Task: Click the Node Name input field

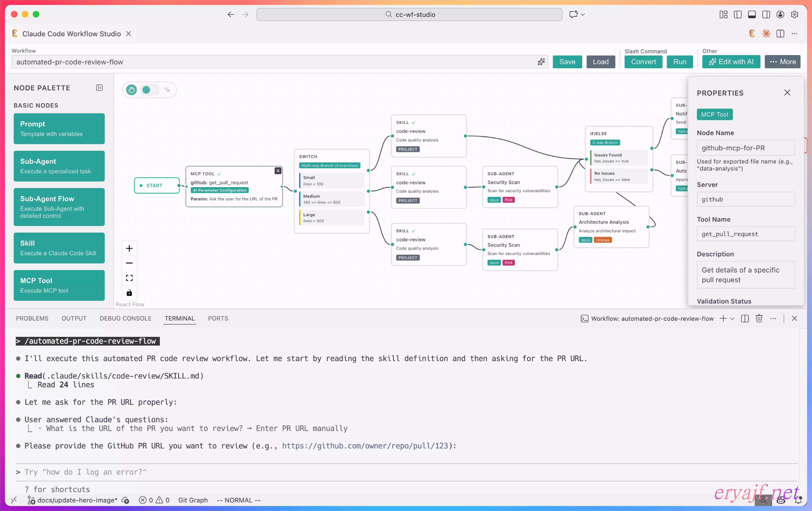Action: point(745,148)
